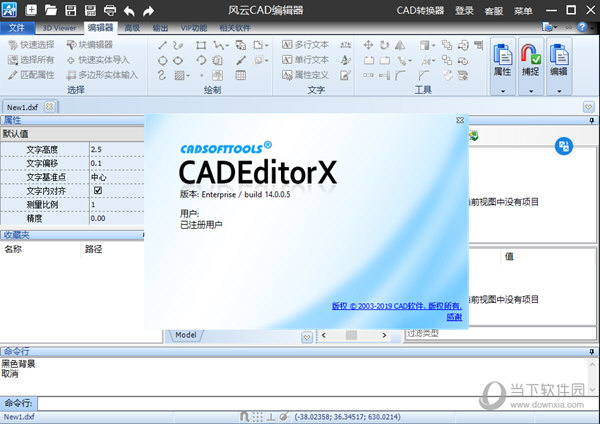600x424 pixels.
Task: Expand the 属性 ribbon dropdown arrow
Action: pyautogui.click(x=503, y=91)
